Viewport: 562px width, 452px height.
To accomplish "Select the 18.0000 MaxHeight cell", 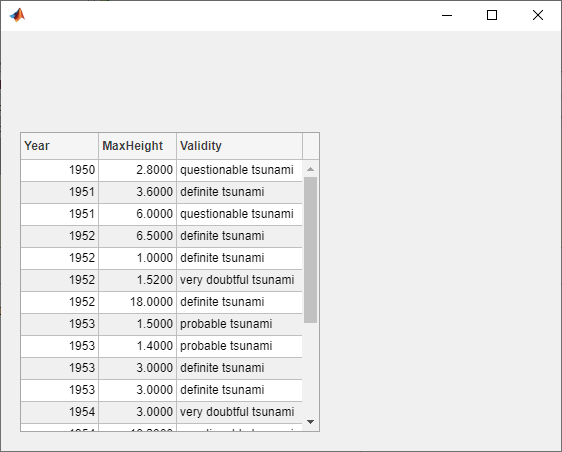I will 138,302.
